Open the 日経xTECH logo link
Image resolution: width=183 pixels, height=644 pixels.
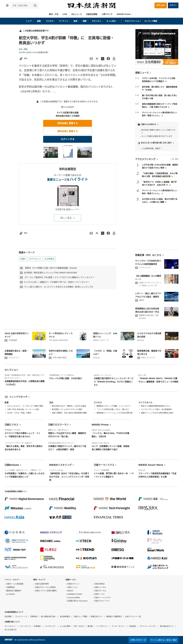tap(83, 541)
